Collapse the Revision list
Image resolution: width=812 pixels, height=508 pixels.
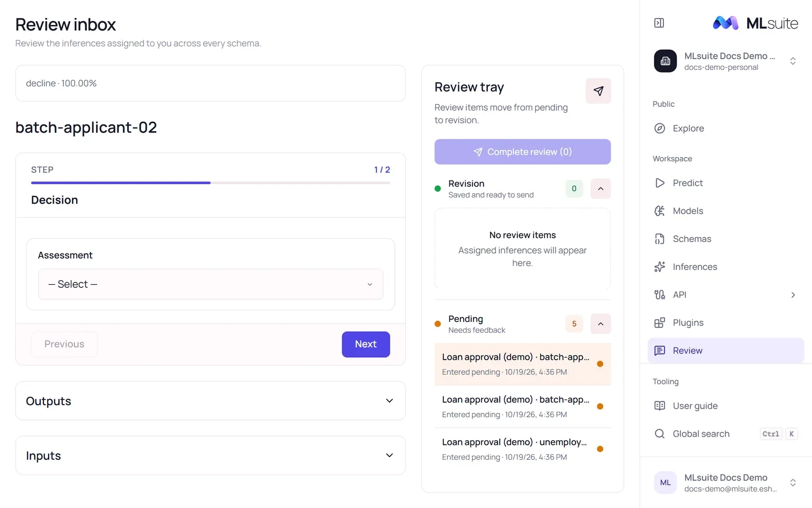601,188
